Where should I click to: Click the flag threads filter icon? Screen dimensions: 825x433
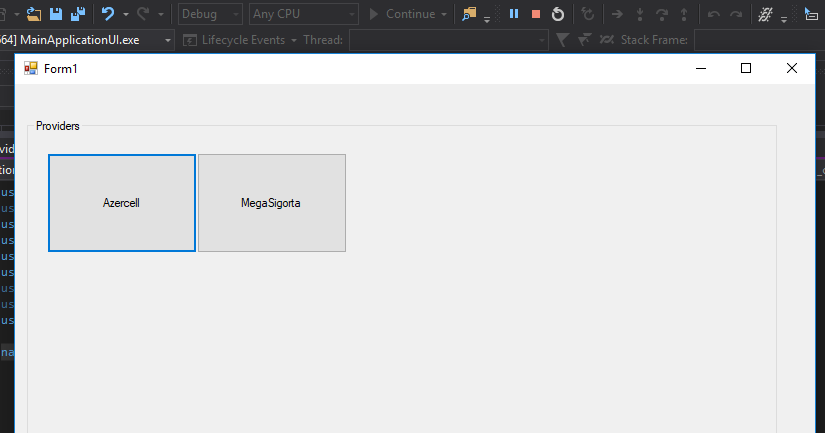click(x=585, y=40)
